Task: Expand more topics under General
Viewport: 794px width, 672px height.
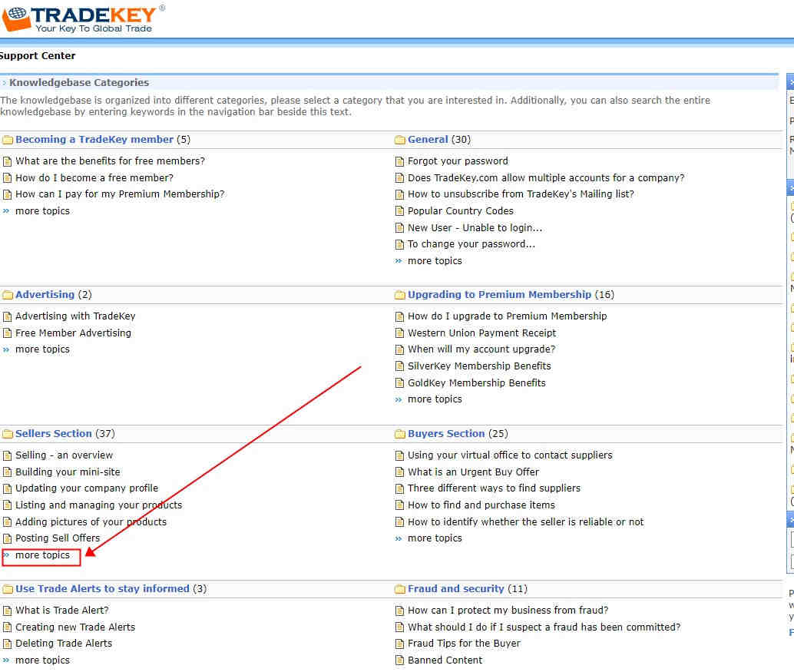Action: [x=435, y=261]
